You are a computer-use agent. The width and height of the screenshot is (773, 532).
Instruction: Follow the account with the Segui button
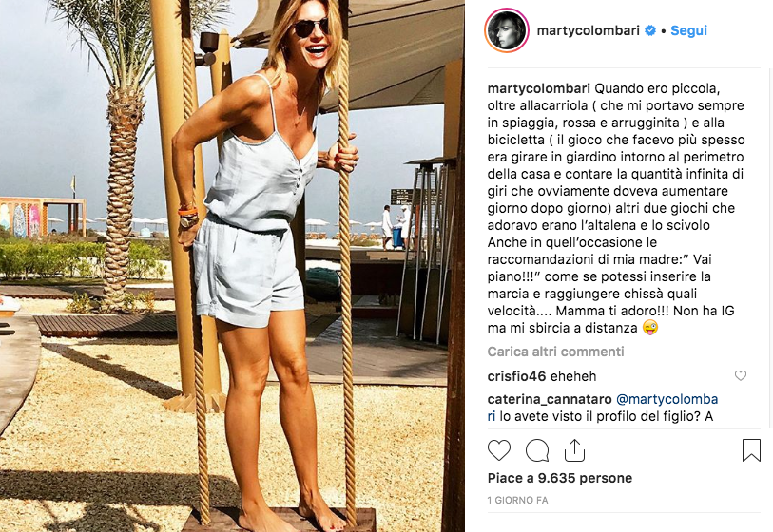click(x=688, y=30)
